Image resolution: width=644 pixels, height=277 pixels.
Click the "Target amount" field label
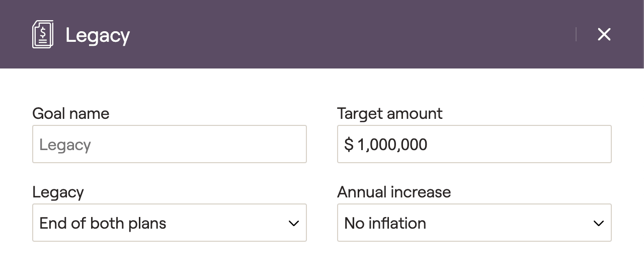click(x=390, y=113)
